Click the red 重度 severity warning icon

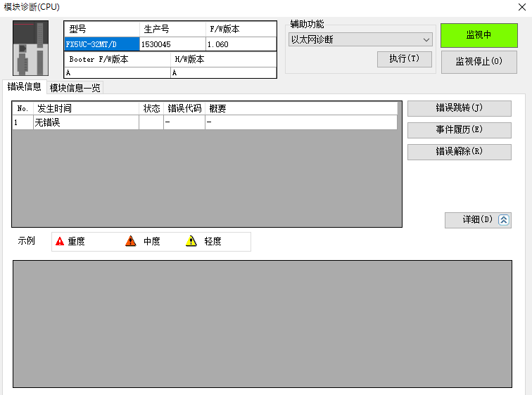pos(60,241)
